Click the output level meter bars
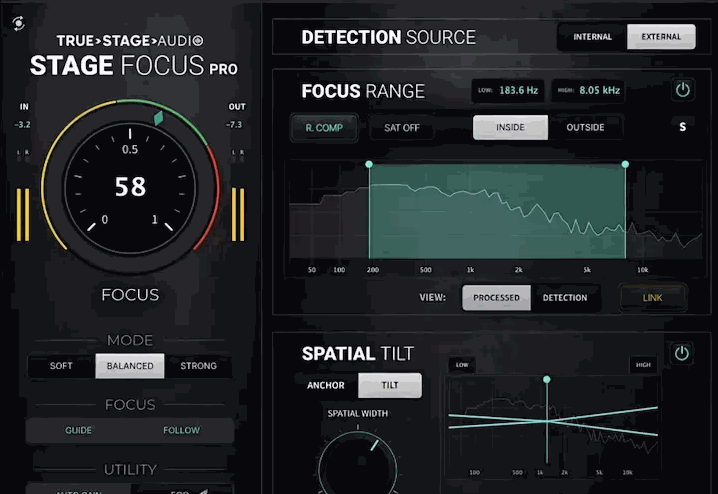 click(238, 214)
